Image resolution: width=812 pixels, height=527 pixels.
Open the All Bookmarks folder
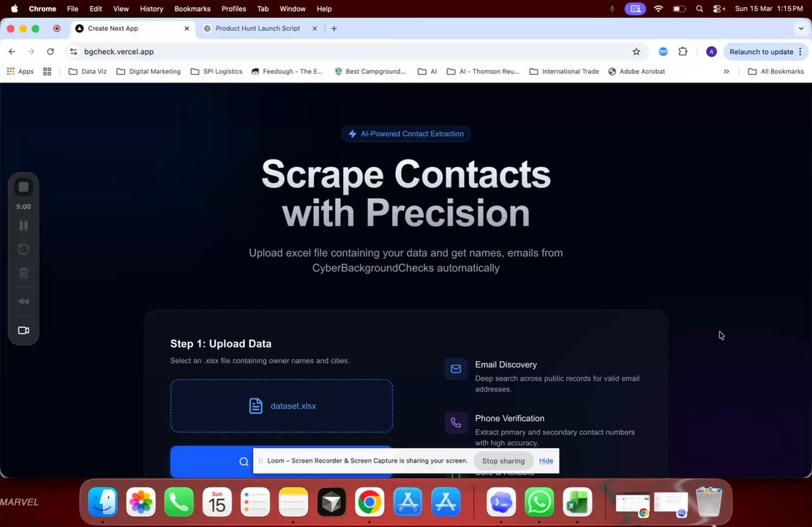[x=775, y=72]
